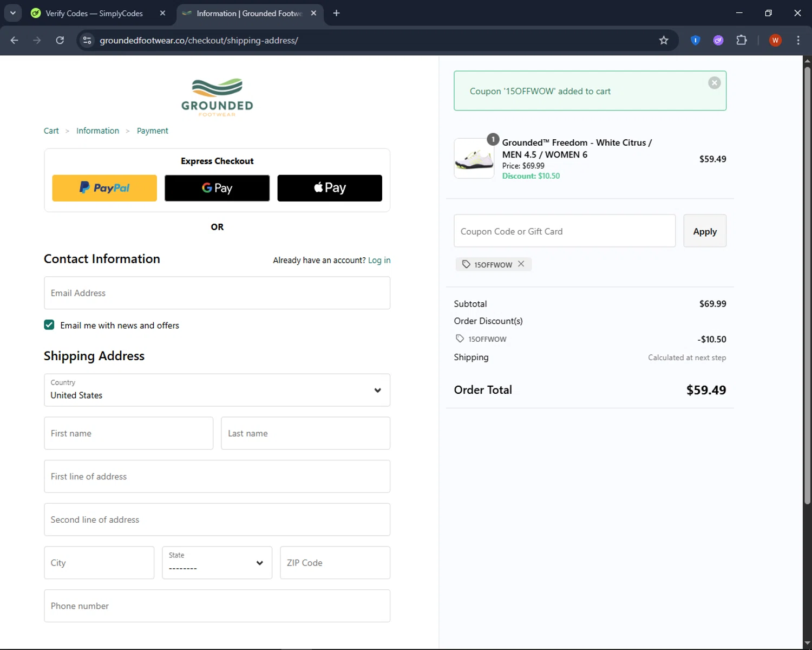Open the purple SimplyCodes extension icon
The image size is (812, 650).
coord(718,40)
